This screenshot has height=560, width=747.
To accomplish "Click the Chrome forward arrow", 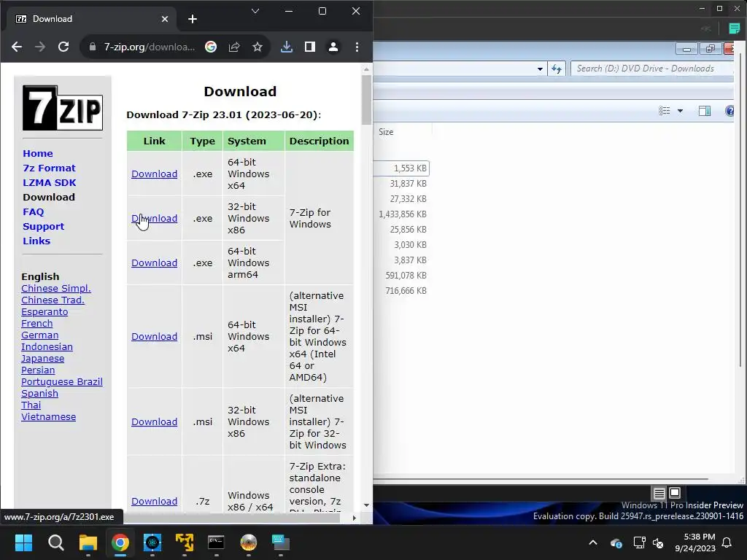I will click(x=40, y=47).
